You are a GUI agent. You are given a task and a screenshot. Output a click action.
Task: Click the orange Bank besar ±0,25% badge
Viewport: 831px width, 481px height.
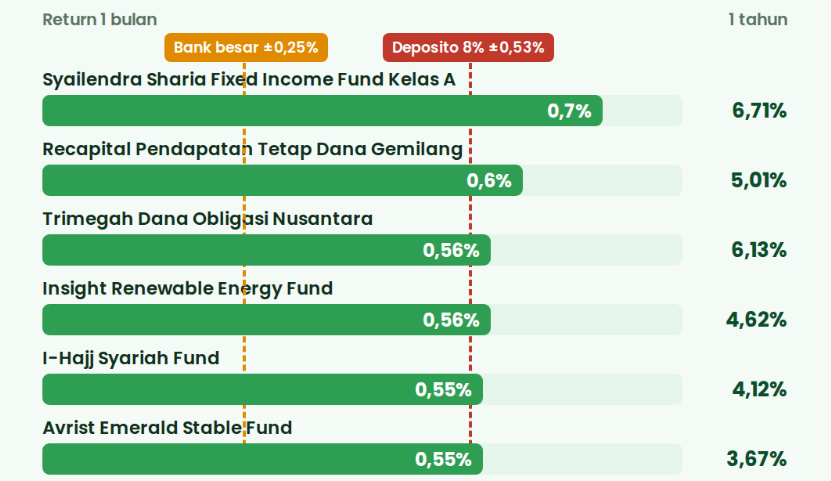(x=246, y=48)
